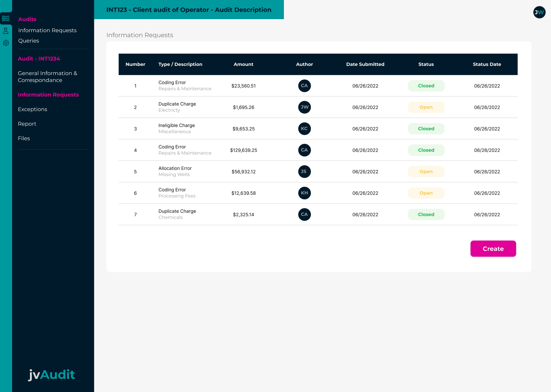The height and width of the screenshot is (392, 551).
Task: Open the Files page
Action: [24, 138]
